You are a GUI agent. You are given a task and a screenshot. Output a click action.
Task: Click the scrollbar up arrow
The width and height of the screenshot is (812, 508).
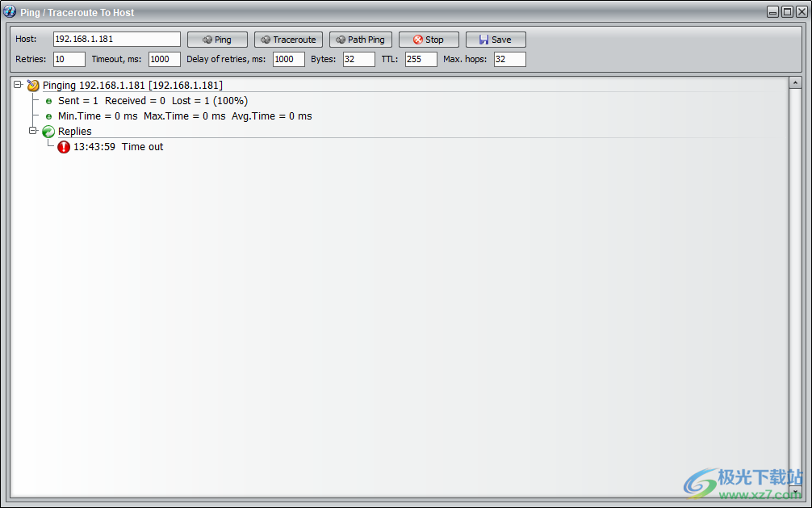(795, 82)
